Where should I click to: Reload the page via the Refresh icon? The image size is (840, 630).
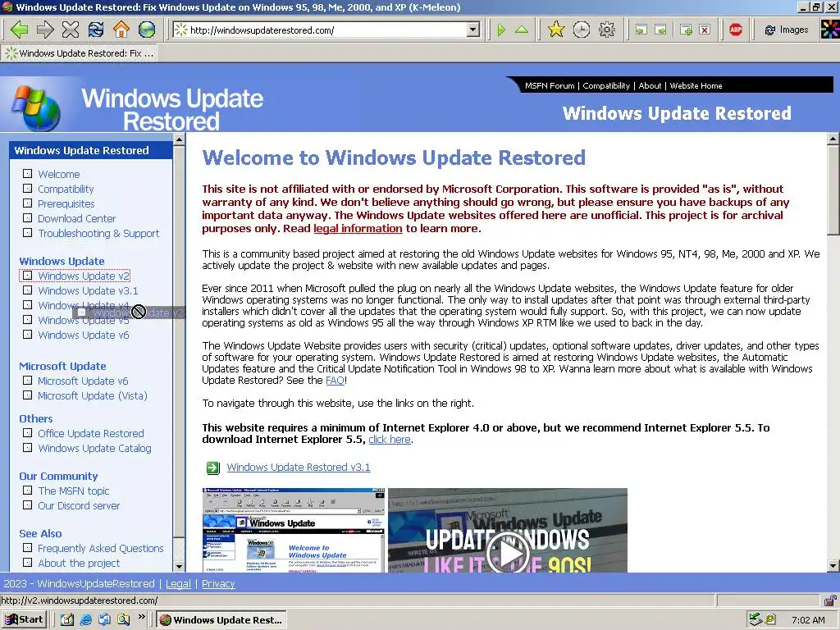point(96,30)
